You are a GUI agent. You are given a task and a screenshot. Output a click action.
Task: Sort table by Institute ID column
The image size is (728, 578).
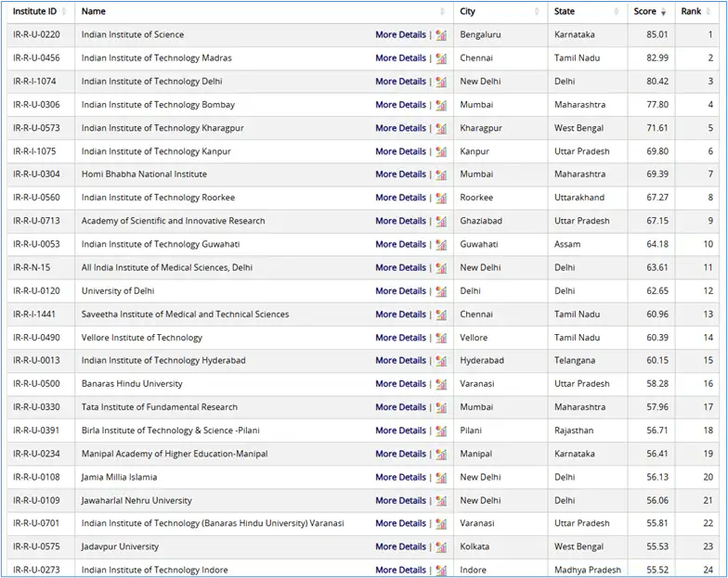tap(65, 11)
